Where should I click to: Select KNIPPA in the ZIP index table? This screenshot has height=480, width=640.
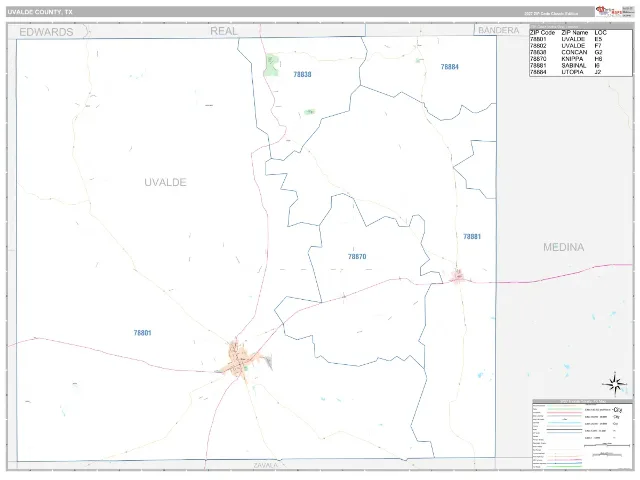[x=573, y=59]
